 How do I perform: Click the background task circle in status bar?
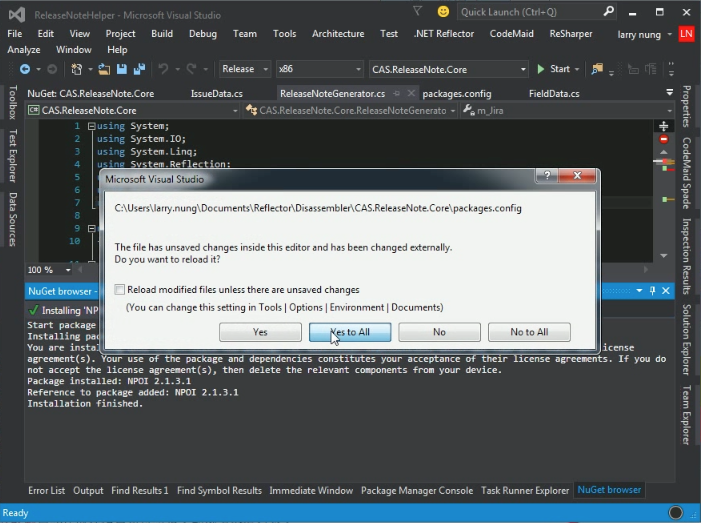pos(676,513)
